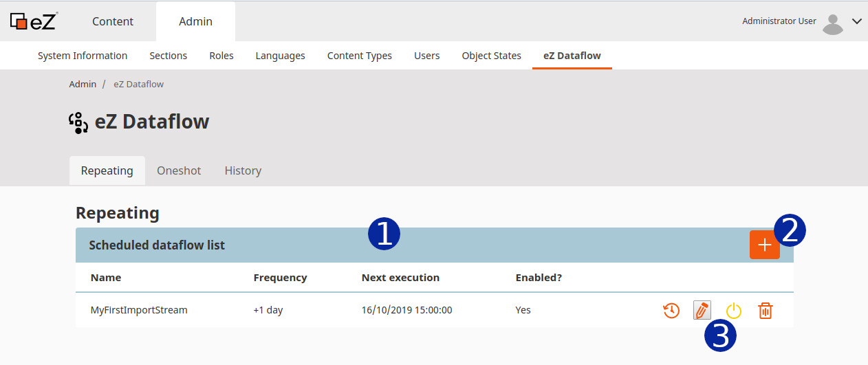The image size is (868, 365).
Task: Click the Administrator User label
Action: pyautogui.click(x=779, y=21)
